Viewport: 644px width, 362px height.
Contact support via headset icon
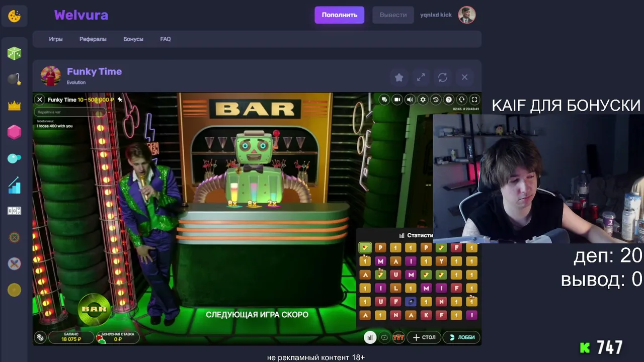point(461,100)
